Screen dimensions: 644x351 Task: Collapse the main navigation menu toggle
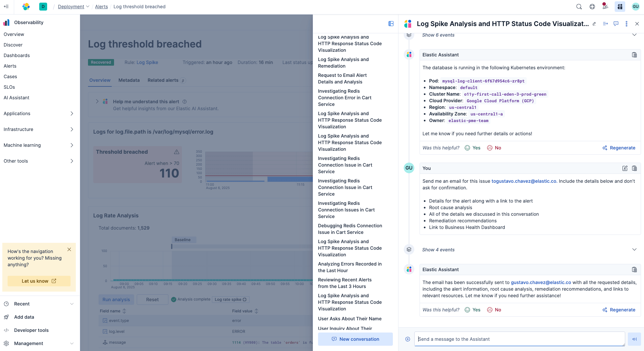[x=6, y=7]
